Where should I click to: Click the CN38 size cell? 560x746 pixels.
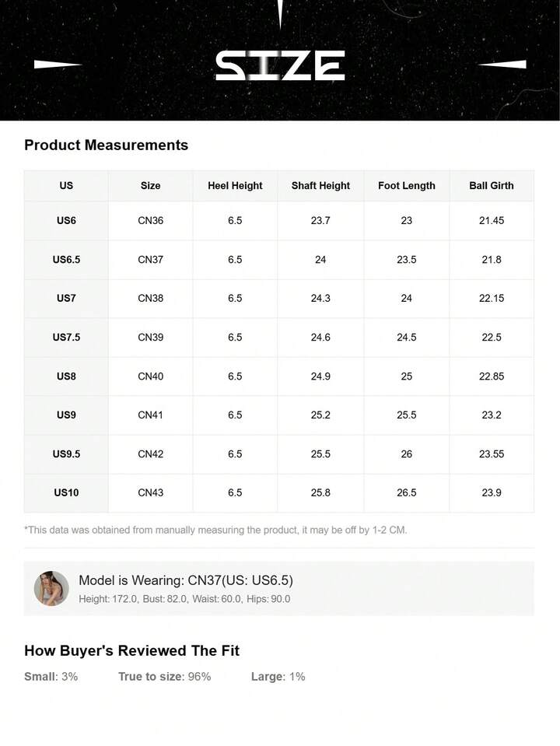tap(151, 299)
